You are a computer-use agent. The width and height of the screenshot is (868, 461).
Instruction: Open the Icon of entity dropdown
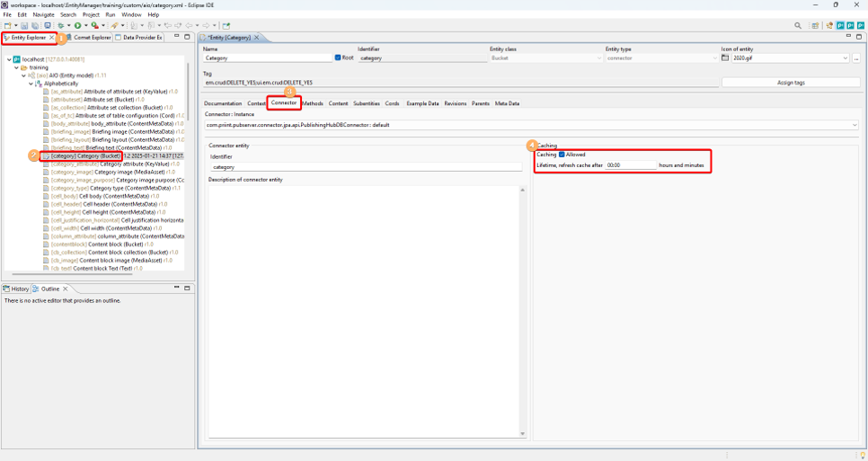846,58
